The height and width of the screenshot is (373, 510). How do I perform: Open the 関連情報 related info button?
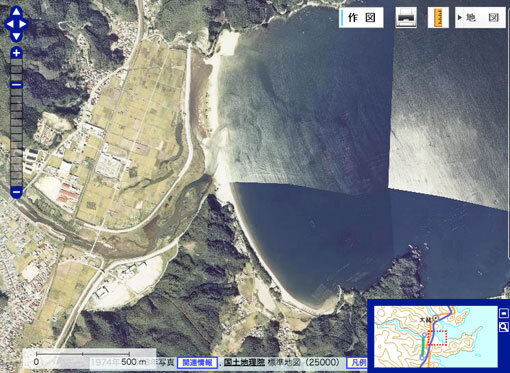click(x=197, y=362)
